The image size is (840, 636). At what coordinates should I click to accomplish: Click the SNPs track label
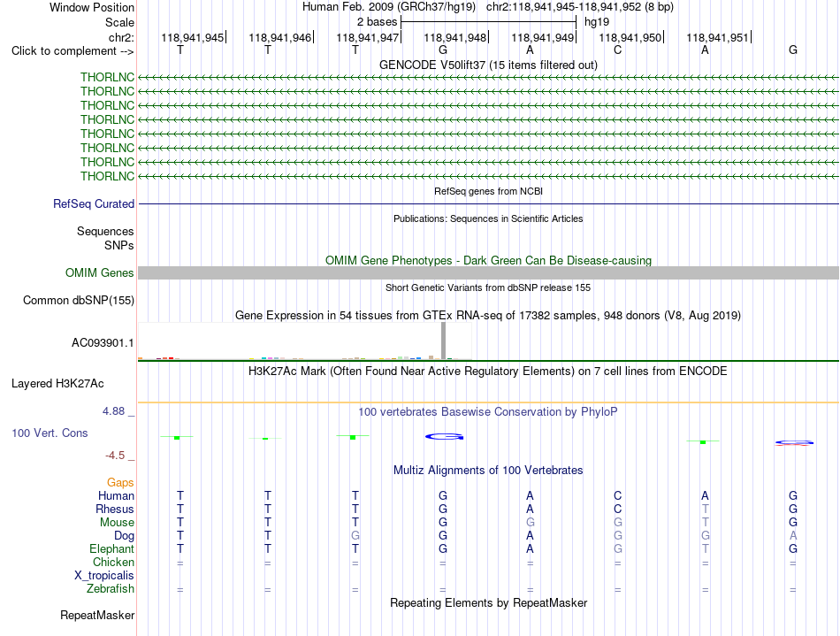point(119,245)
